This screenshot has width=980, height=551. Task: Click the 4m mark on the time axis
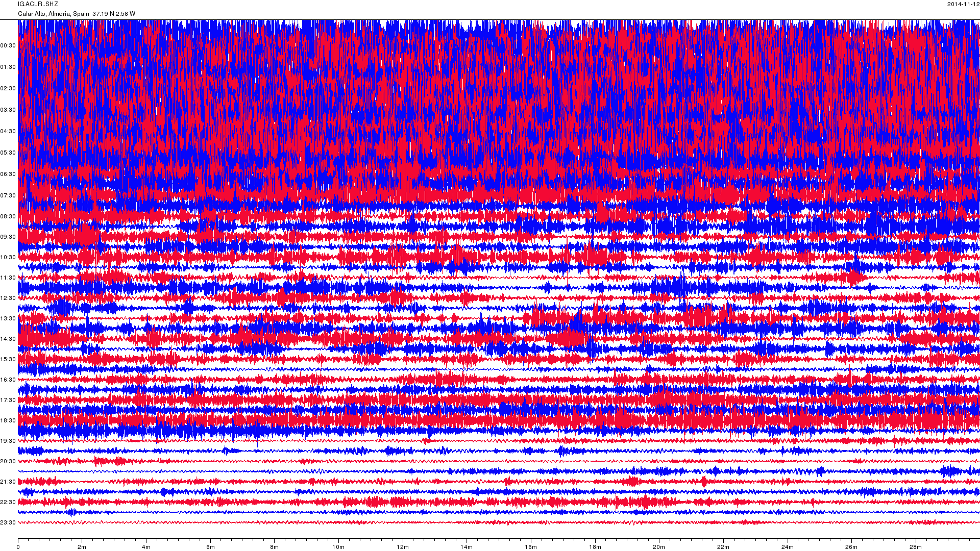(x=146, y=547)
